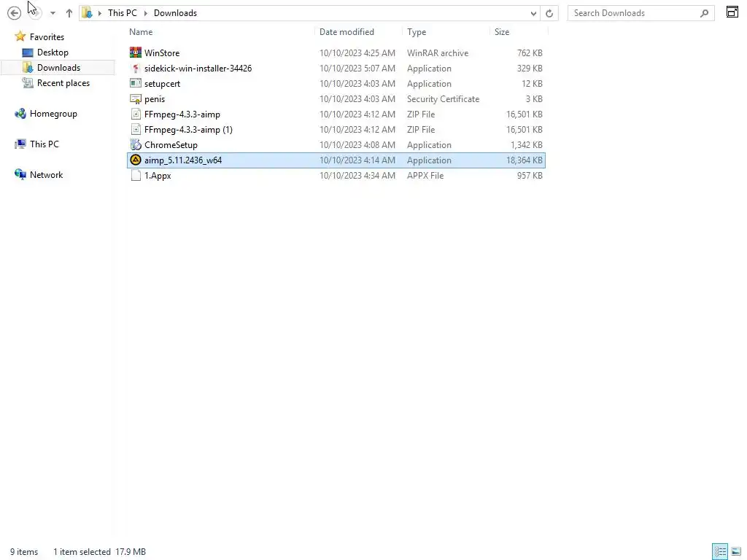This screenshot has height=560, width=747.
Task: Select the setupcert file name
Action: (x=163, y=83)
